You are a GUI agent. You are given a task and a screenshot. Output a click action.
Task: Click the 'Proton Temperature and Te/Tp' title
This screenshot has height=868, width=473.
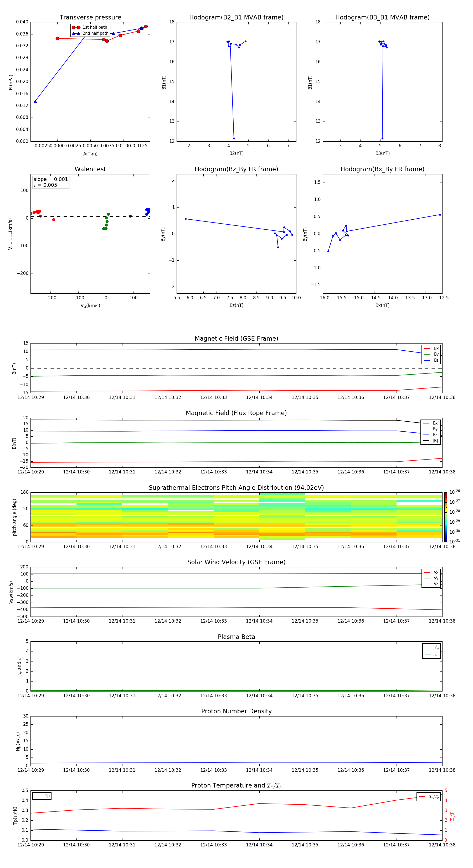(x=236, y=786)
